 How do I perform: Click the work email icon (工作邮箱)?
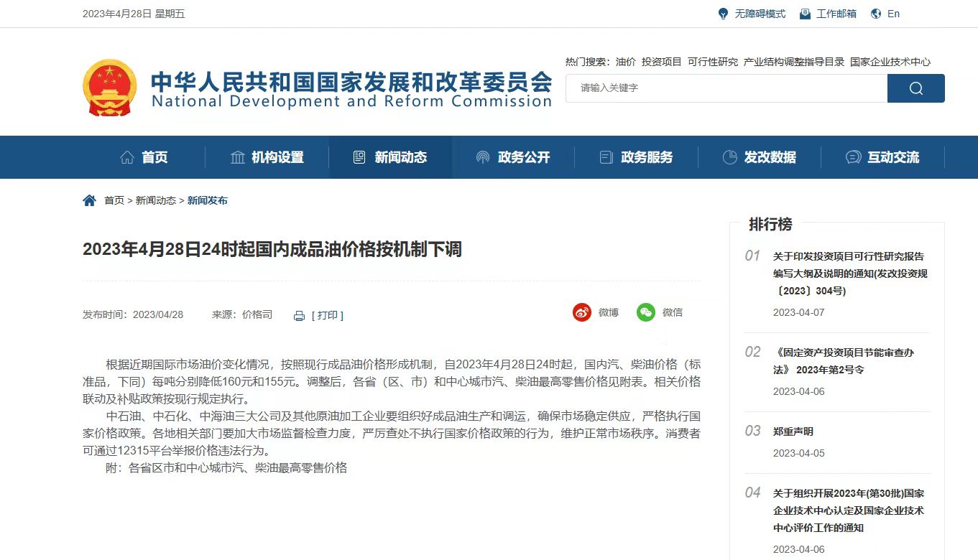pyautogui.click(x=806, y=14)
